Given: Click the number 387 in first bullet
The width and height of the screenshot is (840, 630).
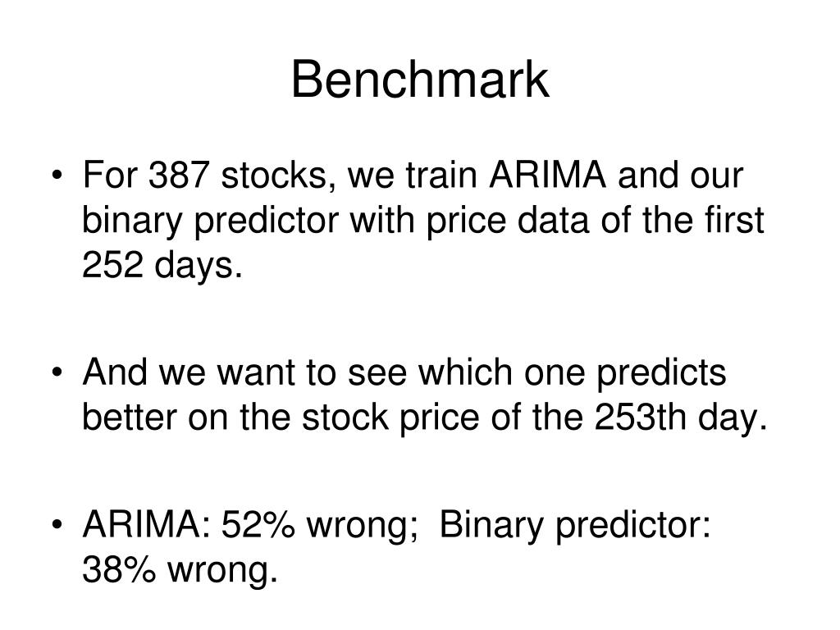Looking at the screenshot, I should pos(178,175).
